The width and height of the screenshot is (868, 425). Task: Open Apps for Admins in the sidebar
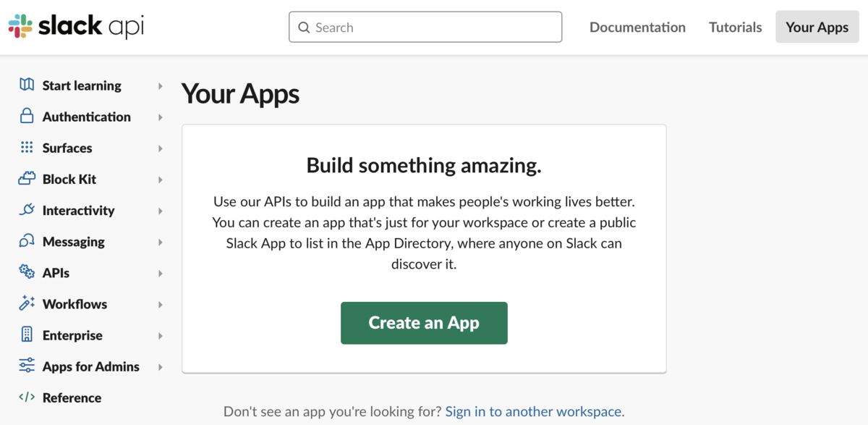91,366
